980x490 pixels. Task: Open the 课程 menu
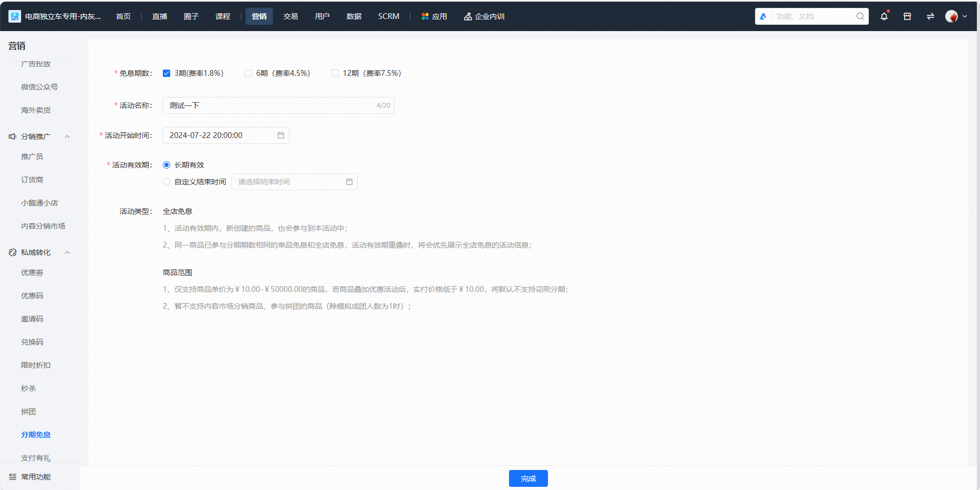[223, 16]
